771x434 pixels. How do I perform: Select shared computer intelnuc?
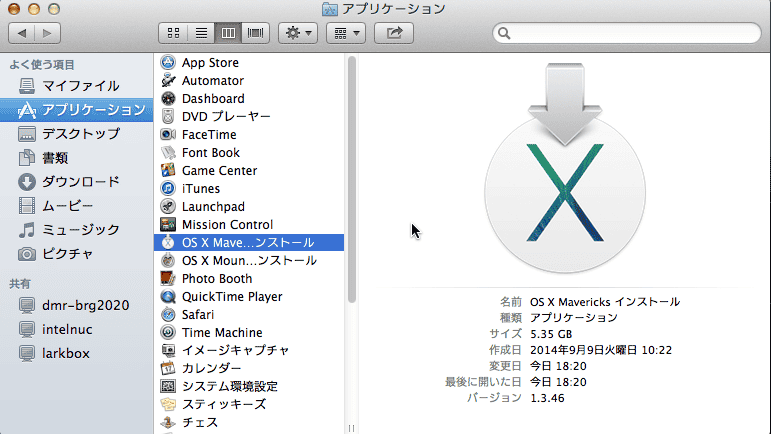tap(77, 329)
